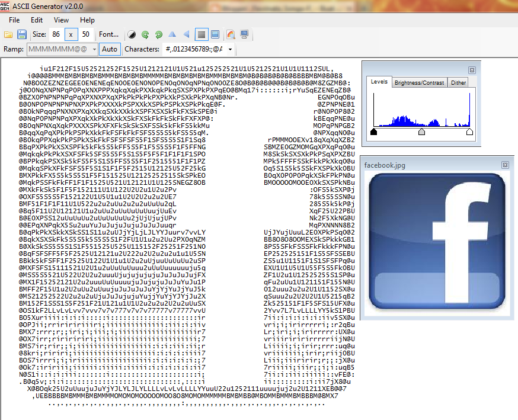Viewport: 518px width, 420px height.
Task: Save the ASCII output with floppy icon
Action: coord(22,34)
